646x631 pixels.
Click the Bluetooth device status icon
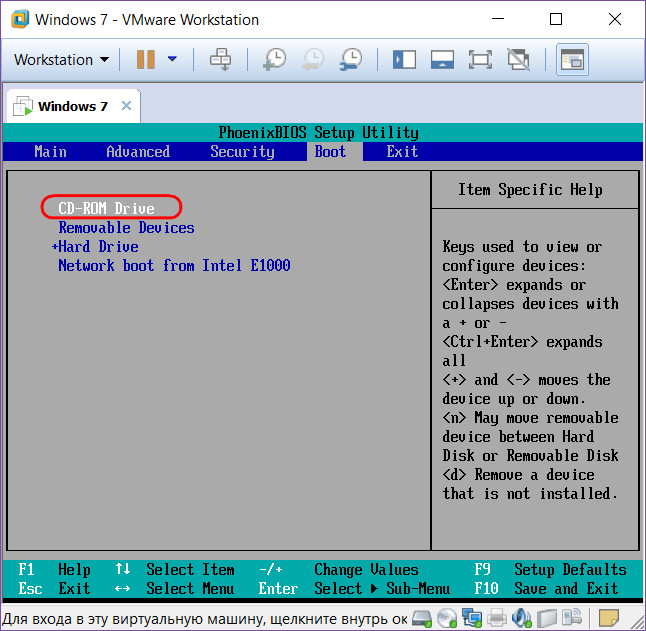click(571, 619)
